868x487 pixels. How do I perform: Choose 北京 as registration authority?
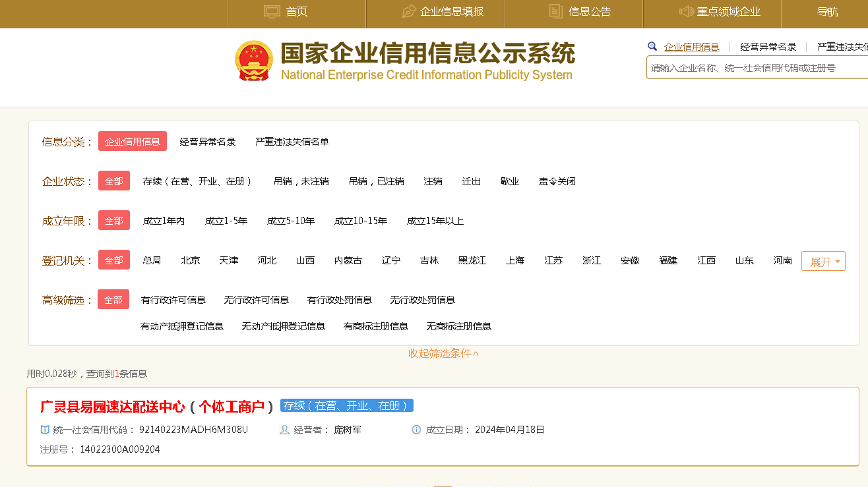191,260
